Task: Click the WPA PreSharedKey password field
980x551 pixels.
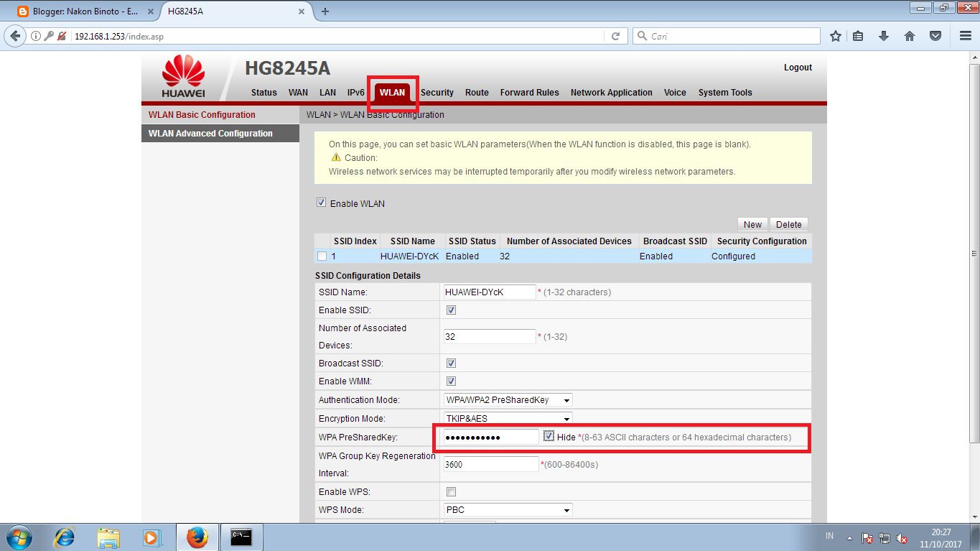Action: tap(491, 437)
